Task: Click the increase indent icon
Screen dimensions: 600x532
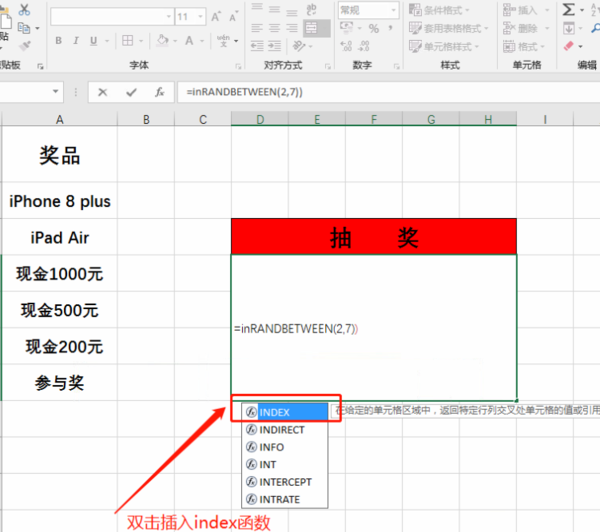Action: (274, 46)
